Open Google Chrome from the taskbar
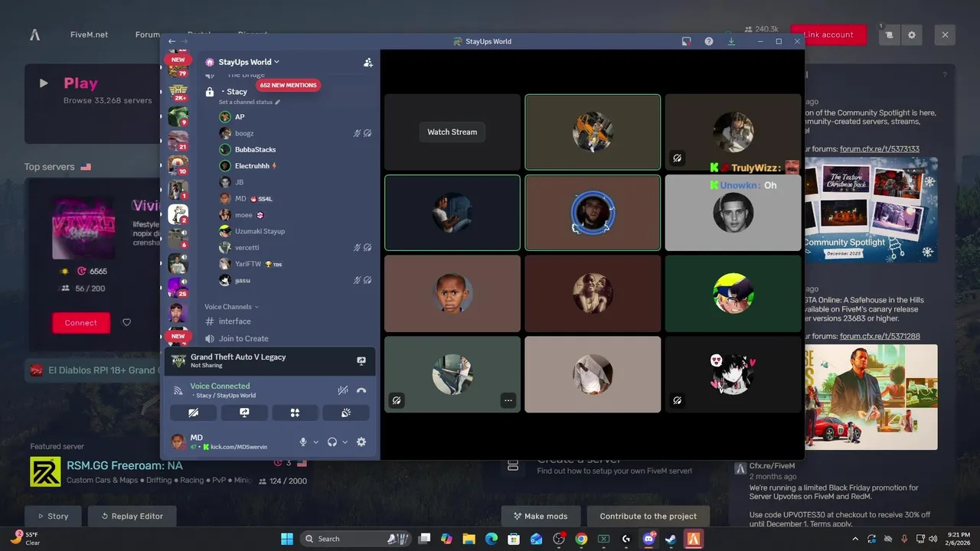980x551 pixels. 581,539
